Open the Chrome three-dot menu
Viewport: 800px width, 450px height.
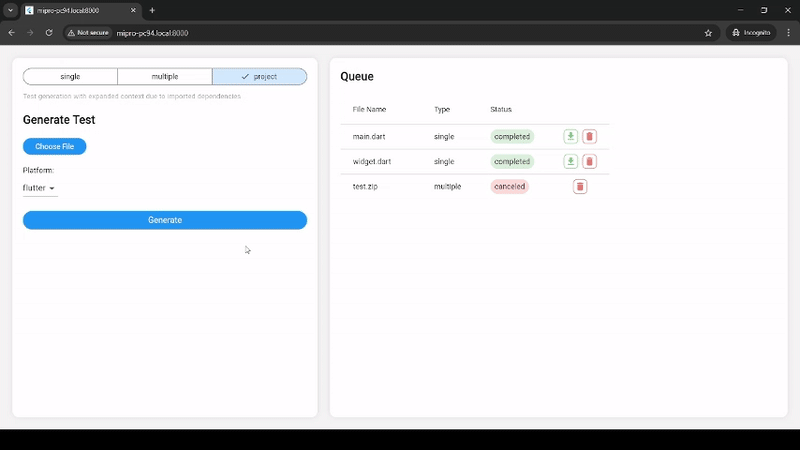788,33
